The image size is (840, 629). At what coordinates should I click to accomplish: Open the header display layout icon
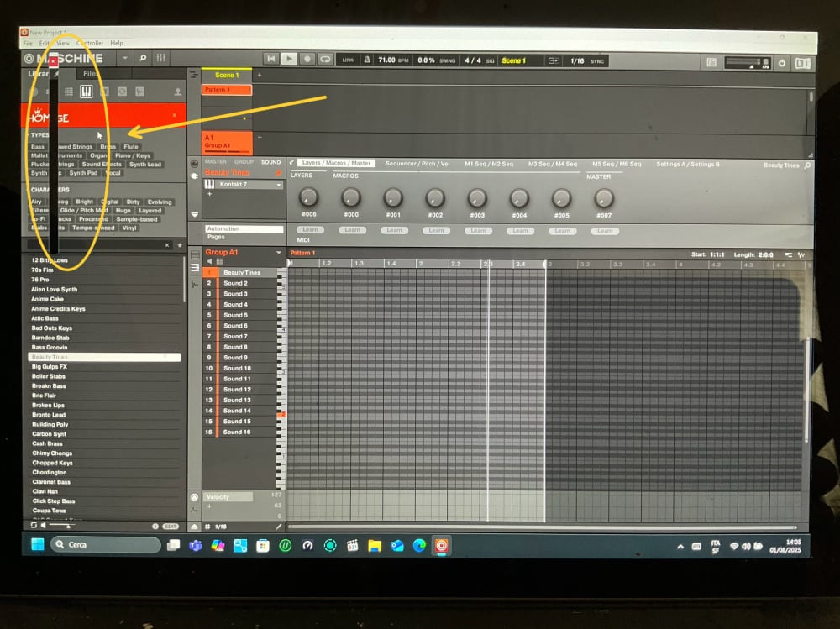tap(711, 62)
